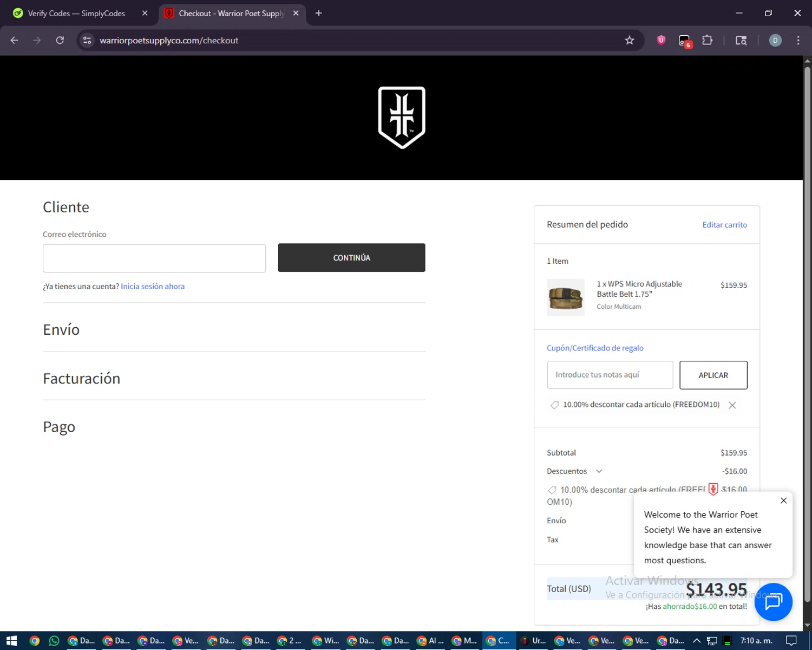Click the -$16.00 discount amount
The height and width of the screenshot is (650, 812).
pyautogui.click(x=735, y=471)
